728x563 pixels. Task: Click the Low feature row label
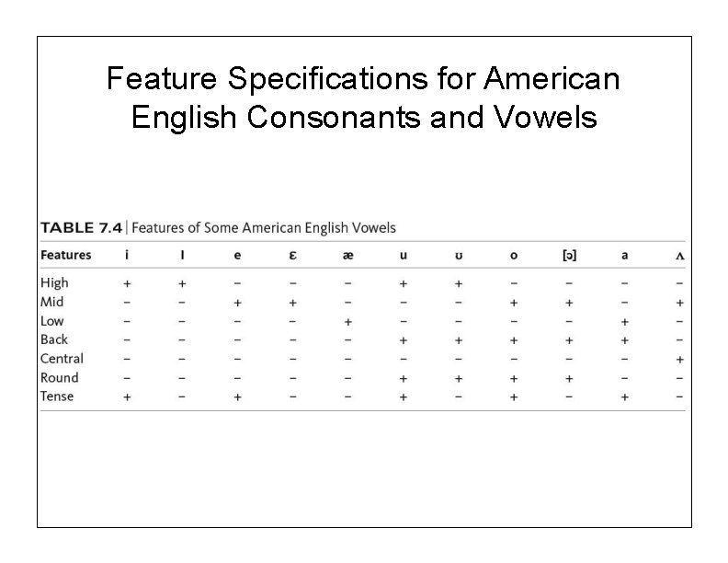click(52, 321)
